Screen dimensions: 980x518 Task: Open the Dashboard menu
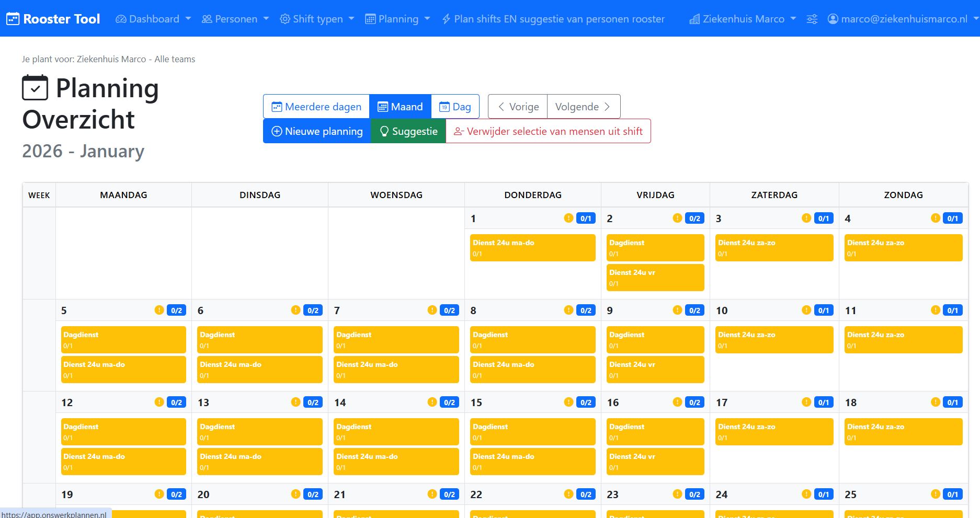[x=153, y=19]
